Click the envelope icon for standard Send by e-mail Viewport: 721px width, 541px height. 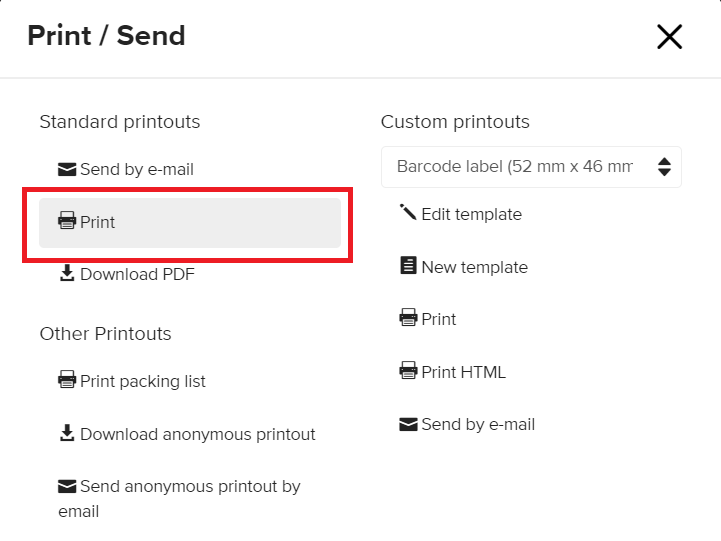(x=67, y=170)
